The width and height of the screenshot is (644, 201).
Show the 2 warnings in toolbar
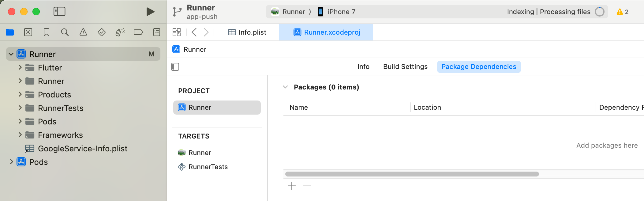pyautogui.click(x=623, y=12)
